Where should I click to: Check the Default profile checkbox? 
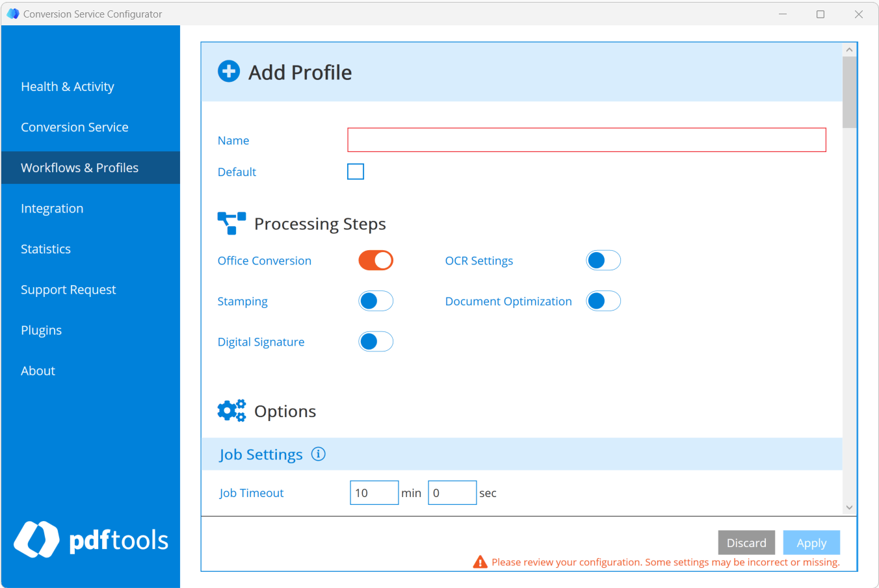click(x=356, y=172)
